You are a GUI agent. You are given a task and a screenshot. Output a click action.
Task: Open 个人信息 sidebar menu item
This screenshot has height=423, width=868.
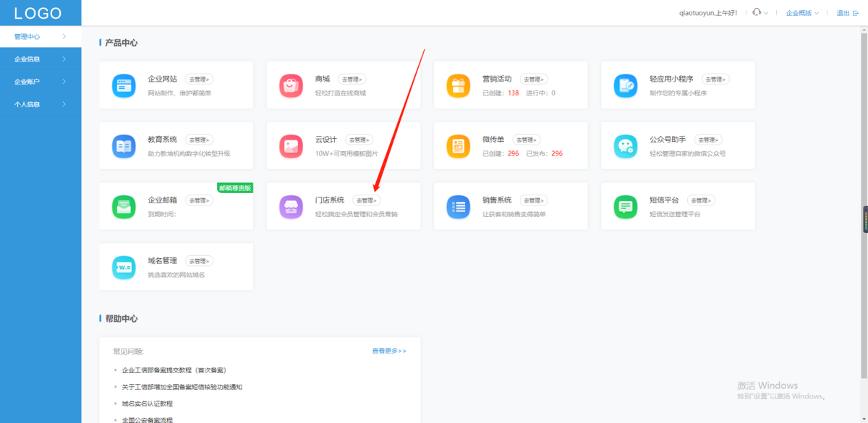[40, 104]
